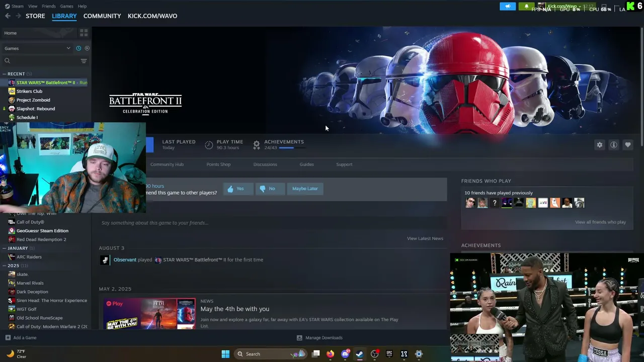The image size is (644, 362).
Task: Choose Maybe Later for the recommendation
Action: 305,189
